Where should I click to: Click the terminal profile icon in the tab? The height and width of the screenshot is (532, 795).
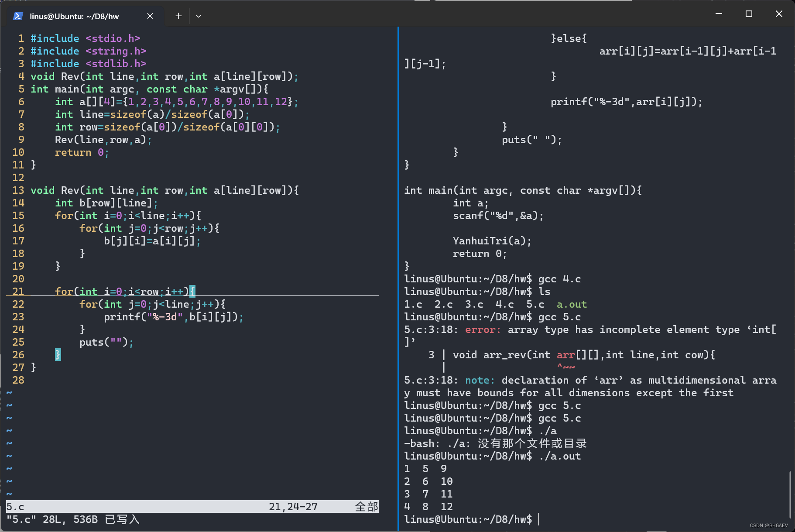[x=18, y=16]
